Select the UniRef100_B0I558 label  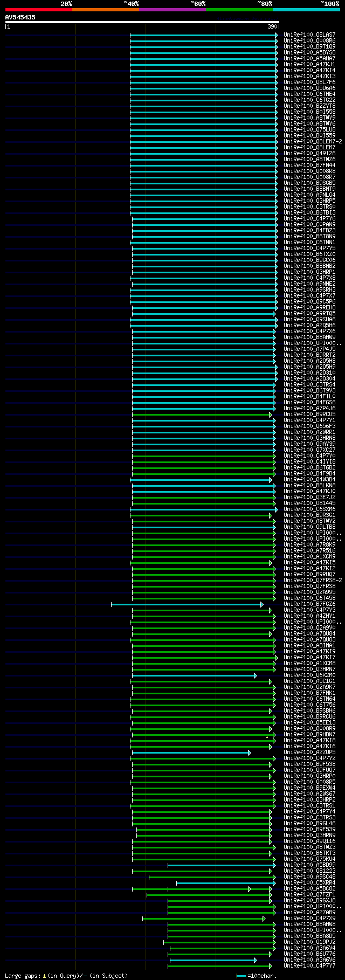click(x=309, y=112)
